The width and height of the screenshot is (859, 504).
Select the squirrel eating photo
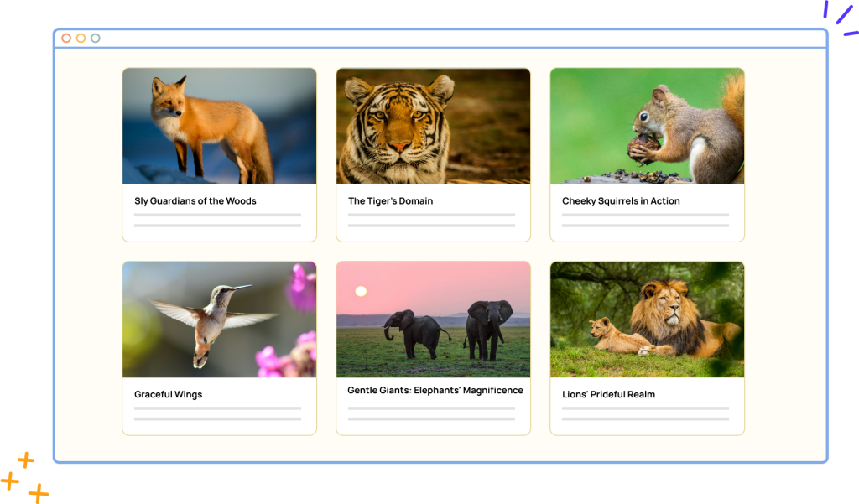(x=647, y=126)
